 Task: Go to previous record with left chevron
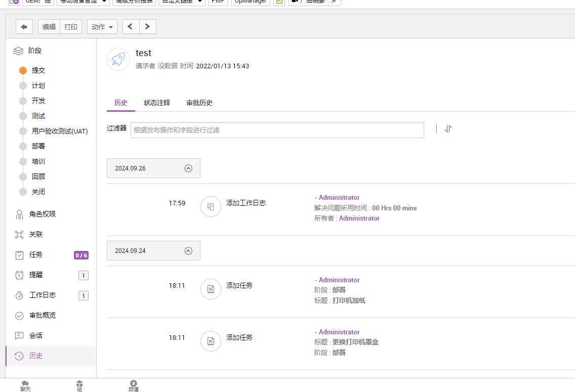(x=131, y=27)
